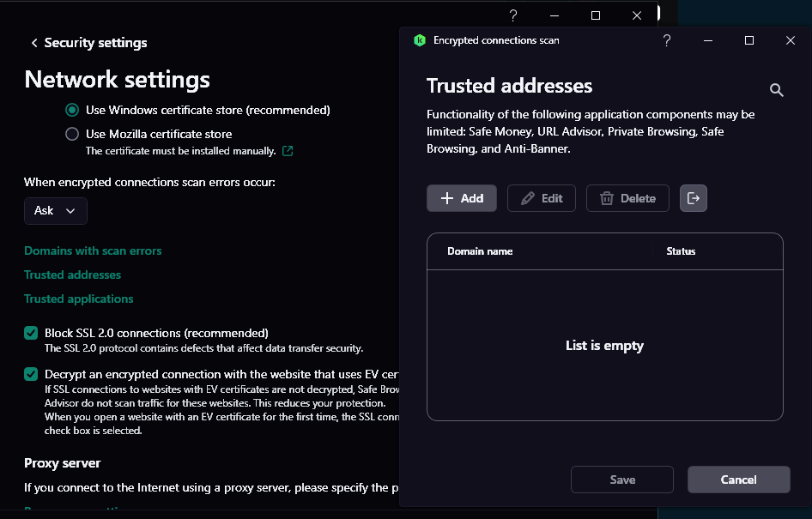Cancel the Trusted addresses dialog
812x519 pixels.
pos(738,480)
